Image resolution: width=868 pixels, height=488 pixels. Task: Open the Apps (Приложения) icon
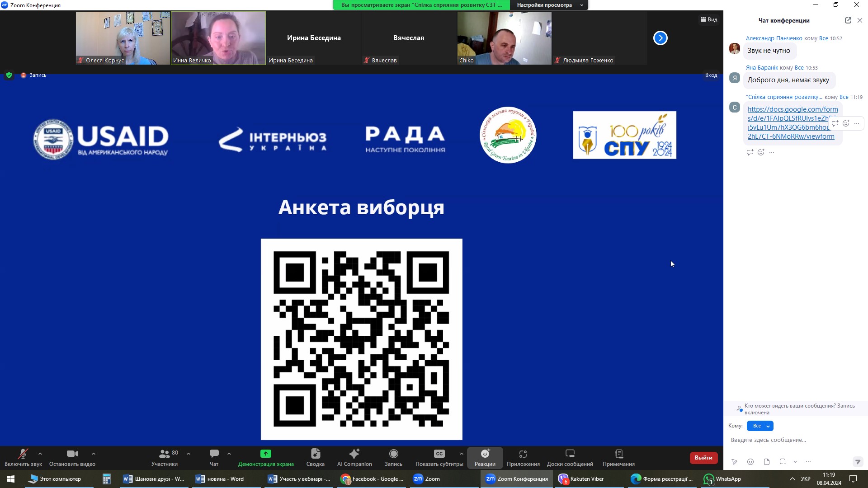(x=523, y=457)
